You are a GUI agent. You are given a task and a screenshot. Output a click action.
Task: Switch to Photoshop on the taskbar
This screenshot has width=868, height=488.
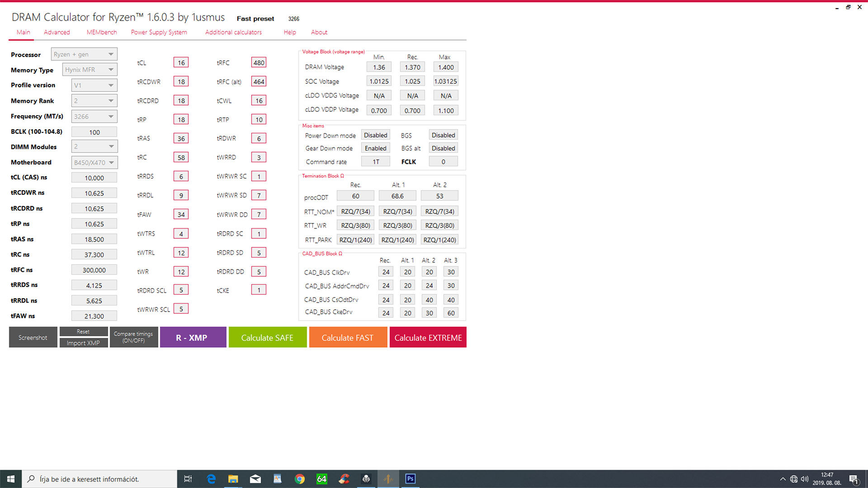(x=410, y=479)
